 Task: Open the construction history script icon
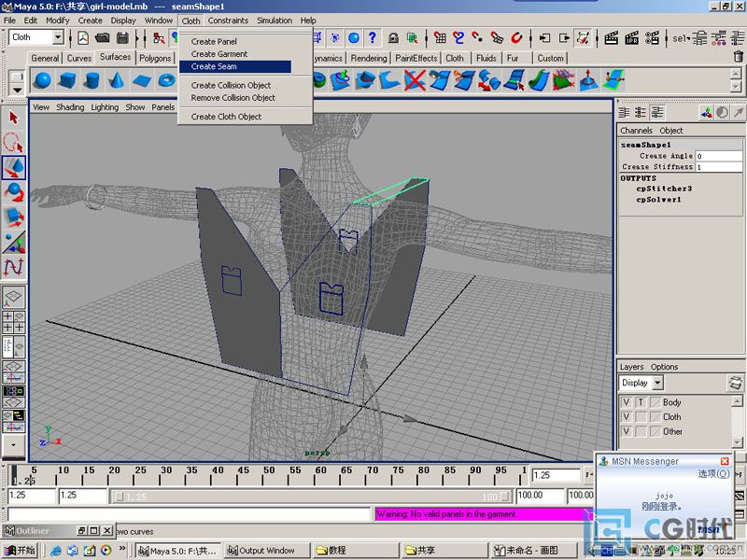coord(583,37)
